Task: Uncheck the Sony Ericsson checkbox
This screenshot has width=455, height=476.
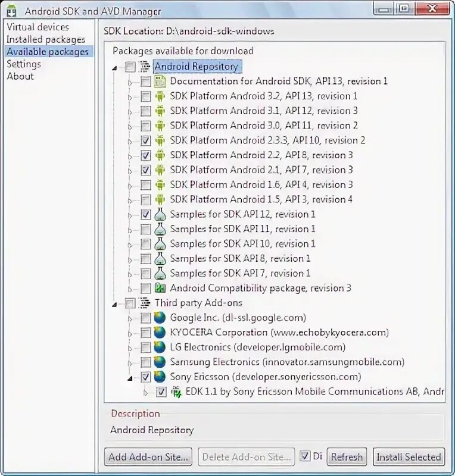Action: (x=145, y=377)
